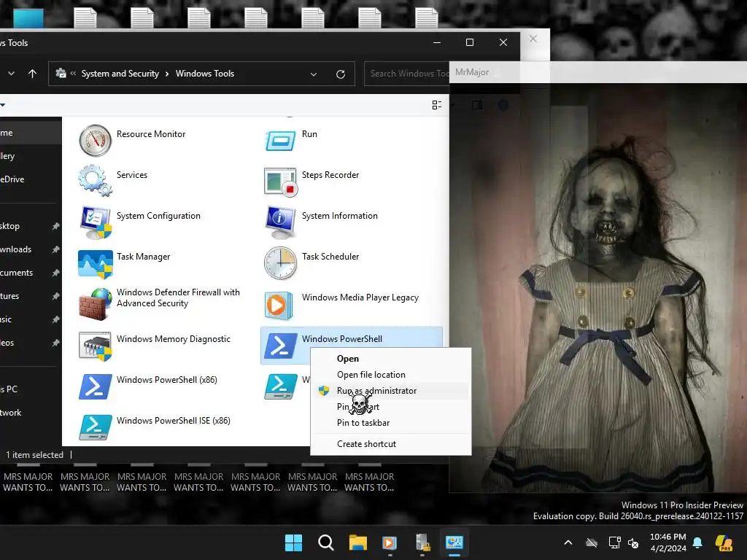Show hidden system tray icons

click(568, 542)
